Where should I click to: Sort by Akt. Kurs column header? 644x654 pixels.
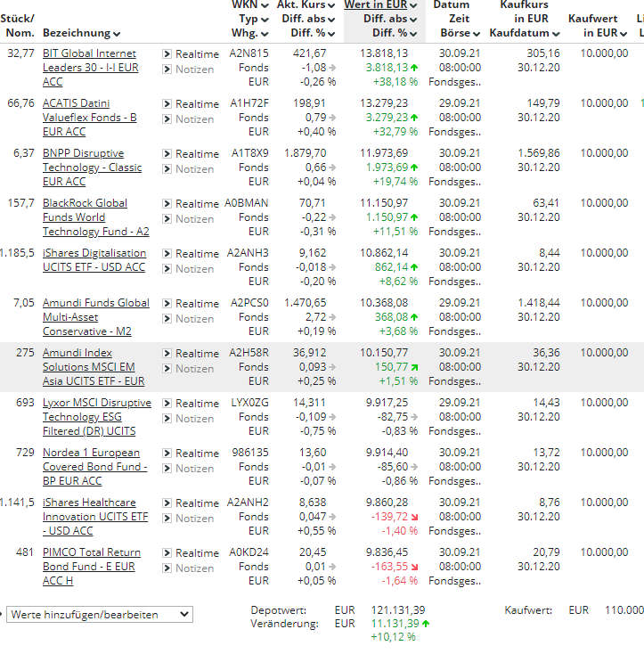click(x=306, y=4)
